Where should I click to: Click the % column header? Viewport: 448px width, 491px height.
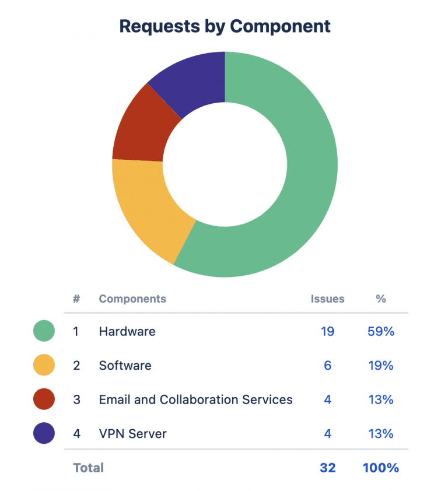pos(381,299)
